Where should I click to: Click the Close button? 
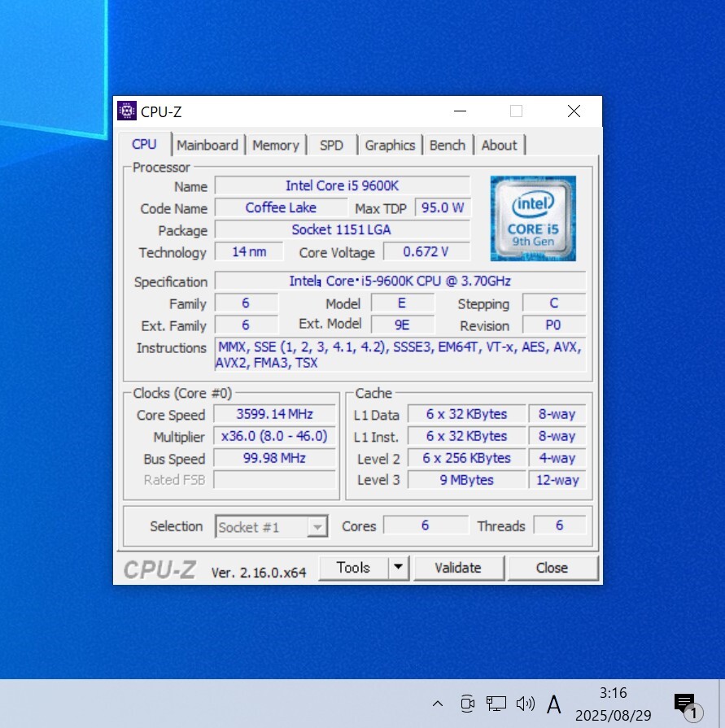(552, 568)
